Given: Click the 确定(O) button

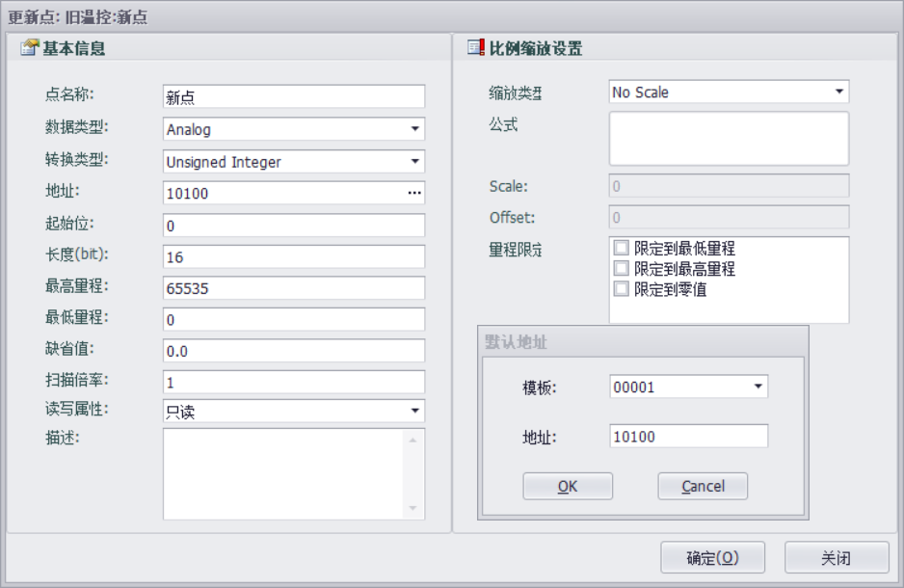Looking at the screenshot, I should [712, 557].
